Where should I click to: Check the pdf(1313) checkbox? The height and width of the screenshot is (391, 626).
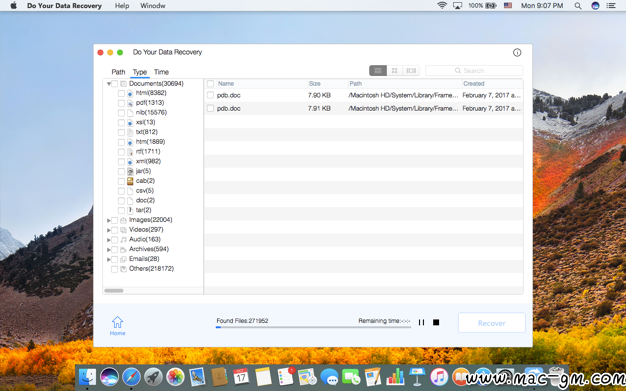121,103
